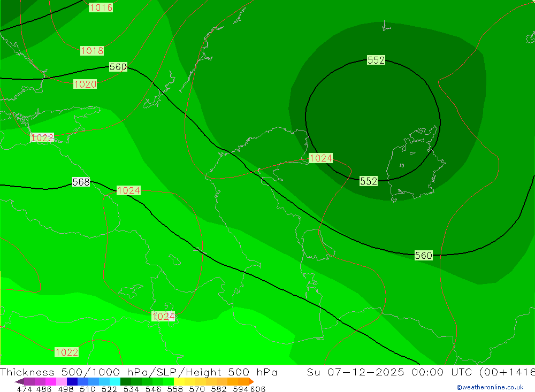
Task: Click the 510 legend value
Action: point(88,389)
